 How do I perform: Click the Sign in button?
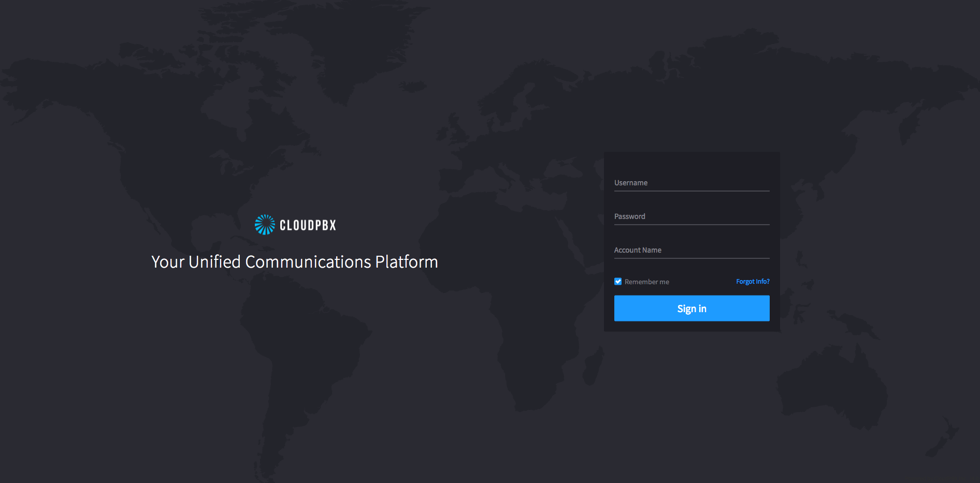(691, 309)
